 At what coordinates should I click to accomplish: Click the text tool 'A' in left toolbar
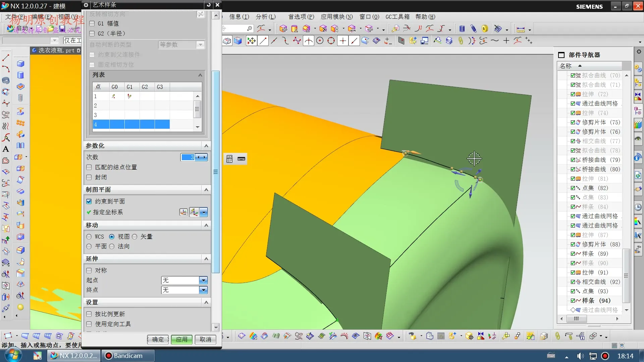[6, 149]
